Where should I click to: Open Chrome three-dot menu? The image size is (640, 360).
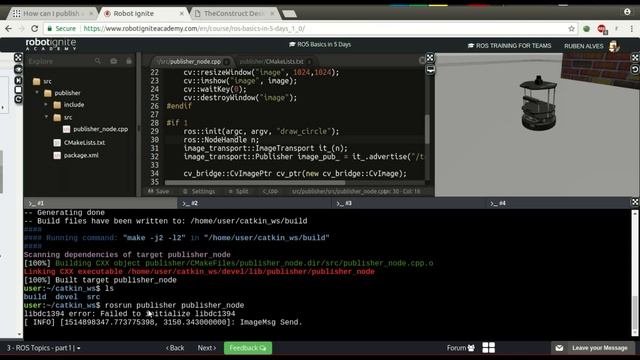tap(631, 29)
